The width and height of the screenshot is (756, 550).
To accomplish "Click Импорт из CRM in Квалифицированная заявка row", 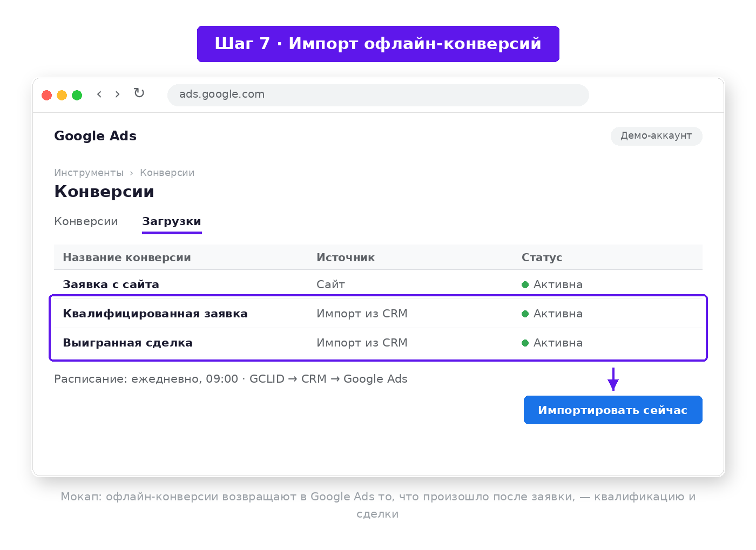I will pos(362,314).
